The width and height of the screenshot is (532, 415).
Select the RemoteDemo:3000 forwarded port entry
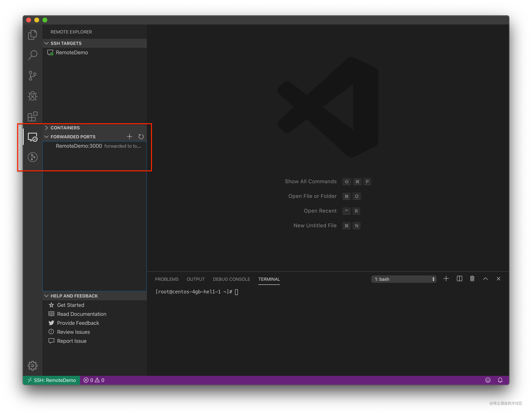[79, 146]
